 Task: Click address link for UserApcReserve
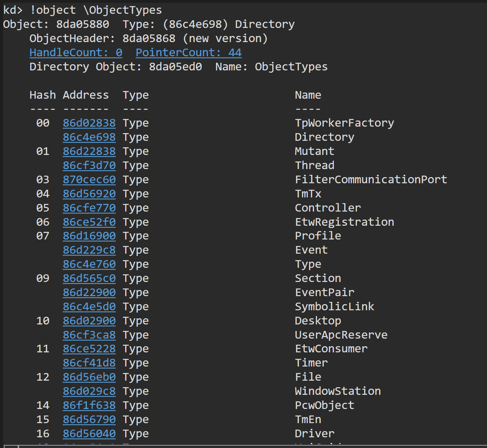pyautogui.click(x=89, y=335)
